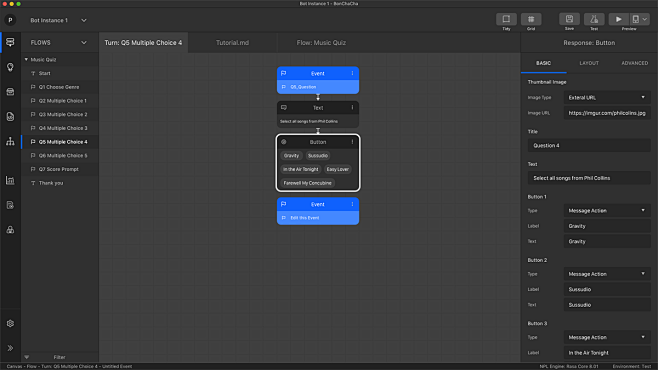Click the Filter box in Flows panel
Screen dimensions: 658x370
coord(60,357)
